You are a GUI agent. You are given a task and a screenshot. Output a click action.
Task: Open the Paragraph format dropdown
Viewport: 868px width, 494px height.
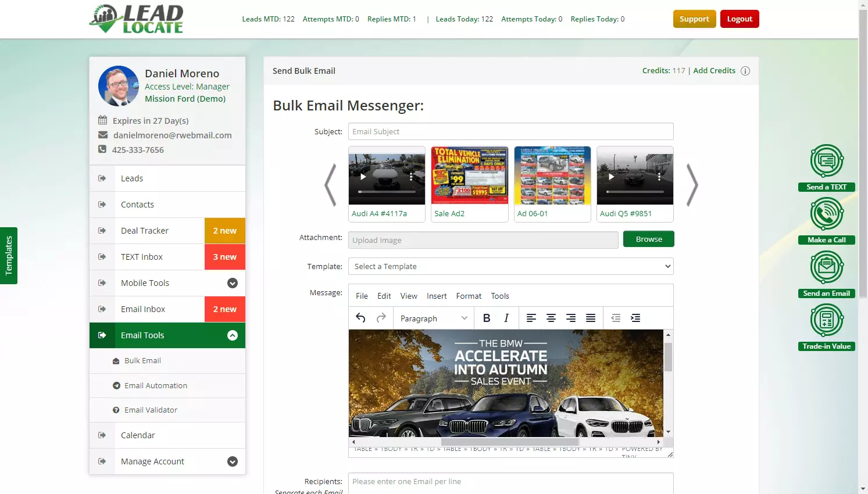[434, 318]
